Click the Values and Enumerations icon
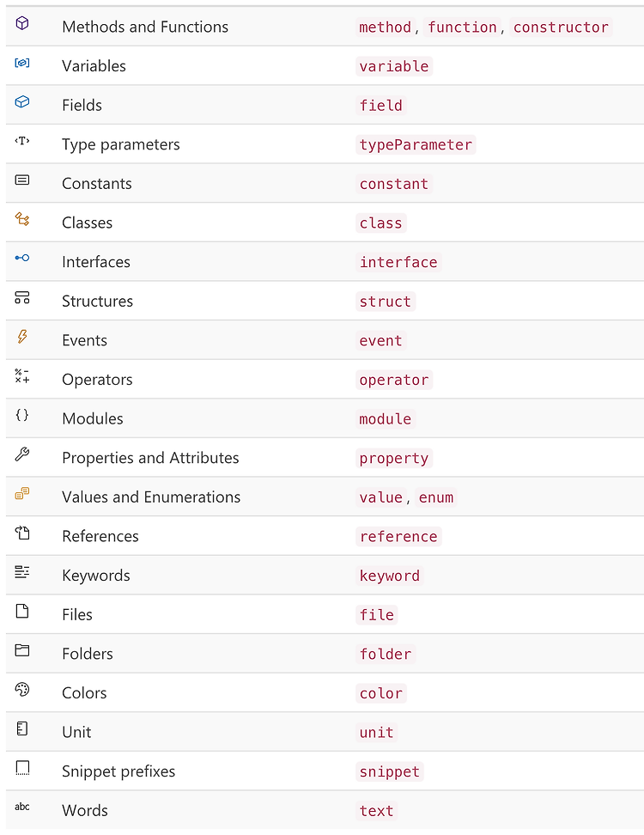Screen dimensions: 644x835 [x=21, y=494]
